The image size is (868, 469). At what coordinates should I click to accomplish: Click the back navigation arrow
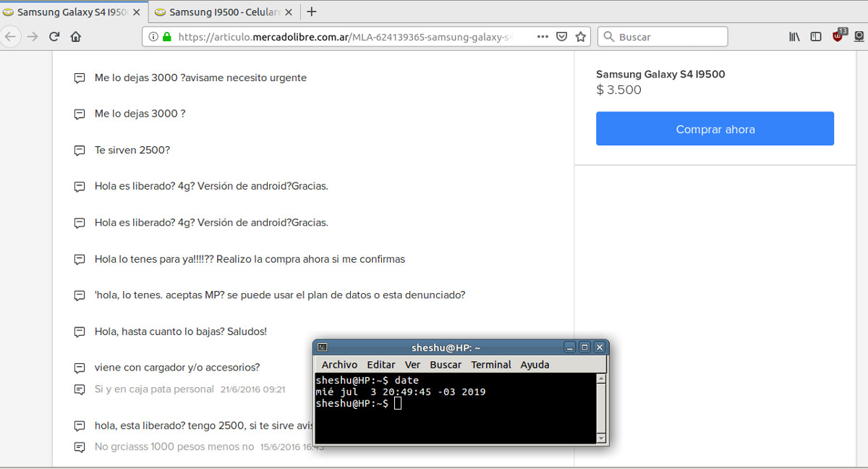(11, 37)
